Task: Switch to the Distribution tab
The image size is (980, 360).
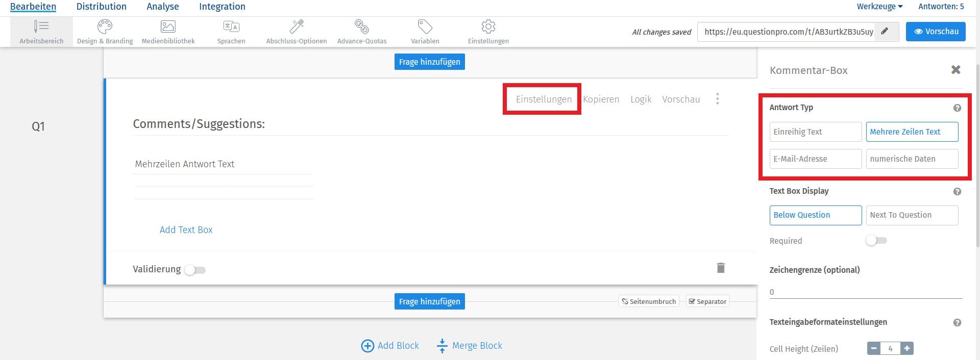Action: pos(102,7)
